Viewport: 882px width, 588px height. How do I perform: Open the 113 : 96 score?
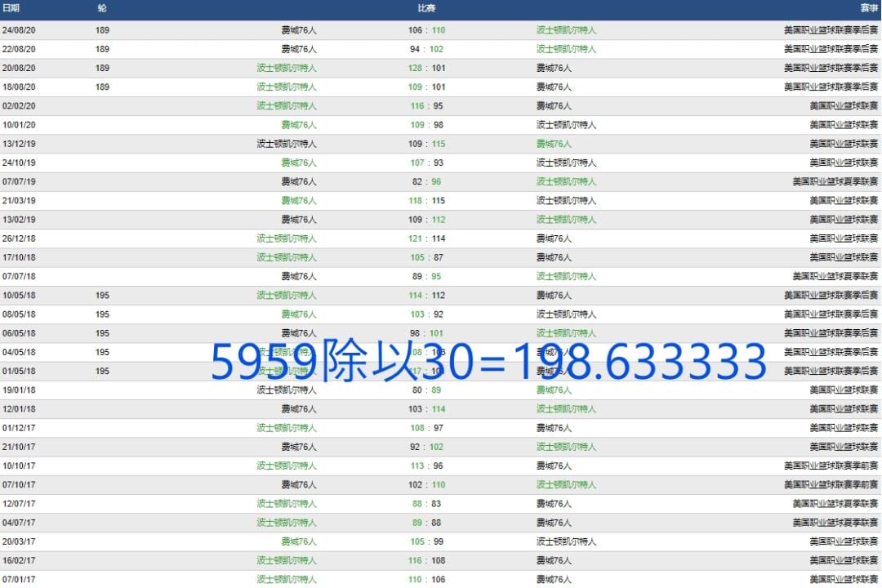(x=426, y=465)
